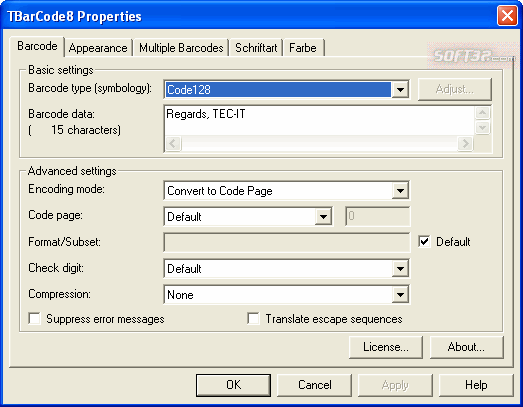Open the About... dialog
This screenshot has width=523, height=407.
pos(466,347)
